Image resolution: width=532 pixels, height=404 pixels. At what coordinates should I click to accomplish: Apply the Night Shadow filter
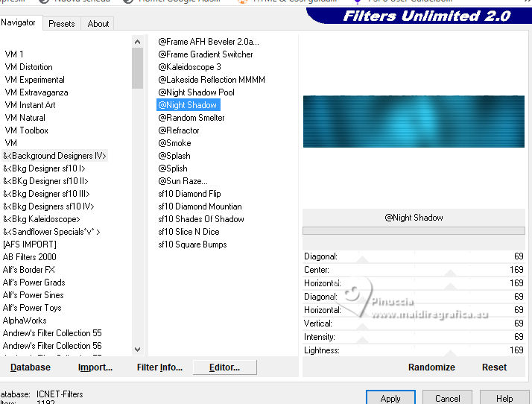tap(390, 397)
